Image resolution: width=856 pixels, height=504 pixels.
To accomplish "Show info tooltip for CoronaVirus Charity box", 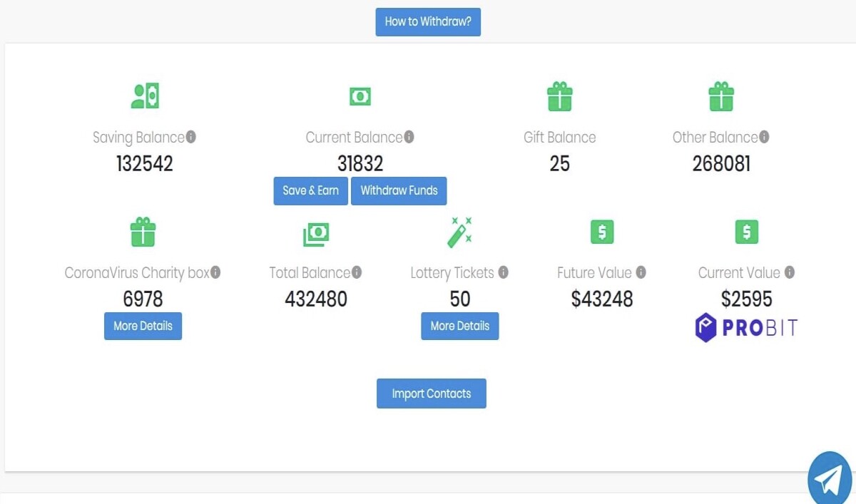I will (215, 272).
